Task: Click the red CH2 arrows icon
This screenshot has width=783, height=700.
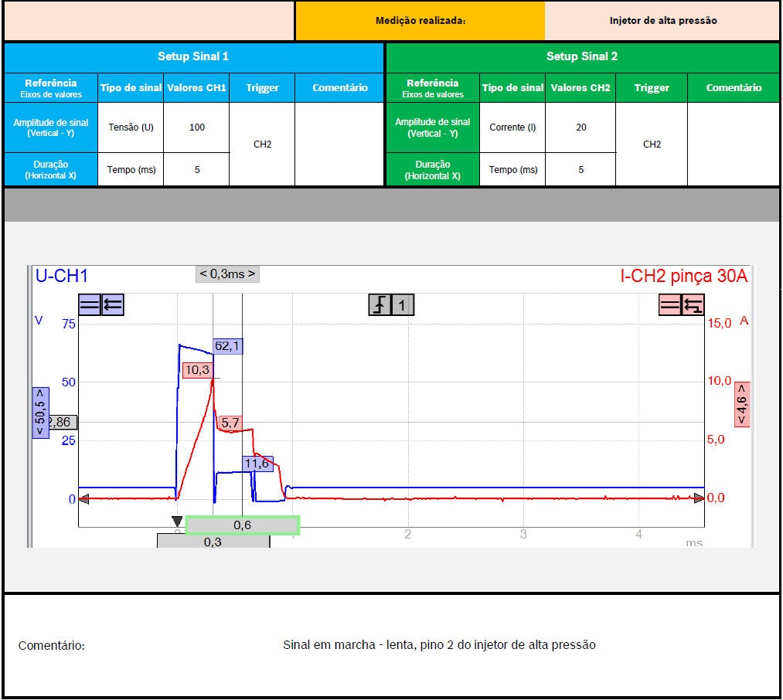Action: 693,305
